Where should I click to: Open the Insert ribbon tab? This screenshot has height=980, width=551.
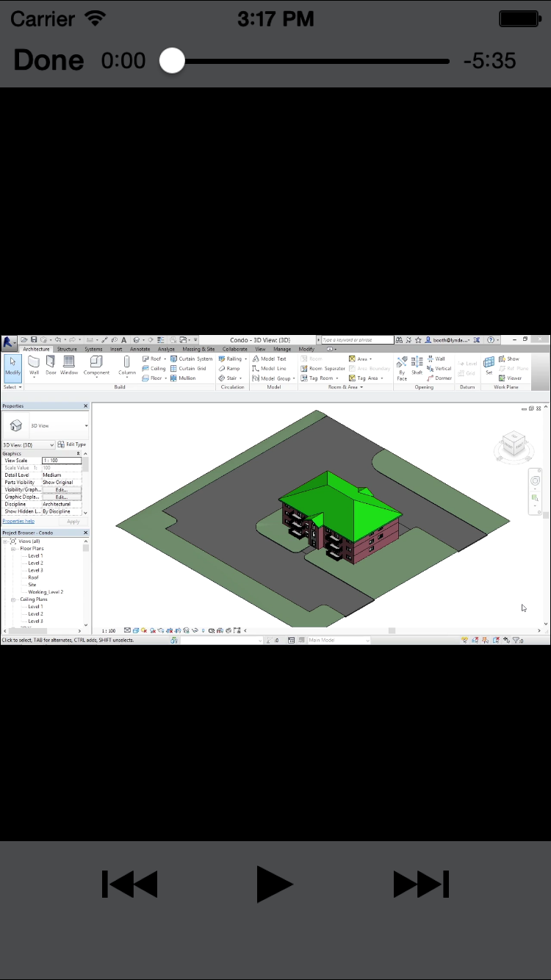pyautogui.click(x=116, y=349)
